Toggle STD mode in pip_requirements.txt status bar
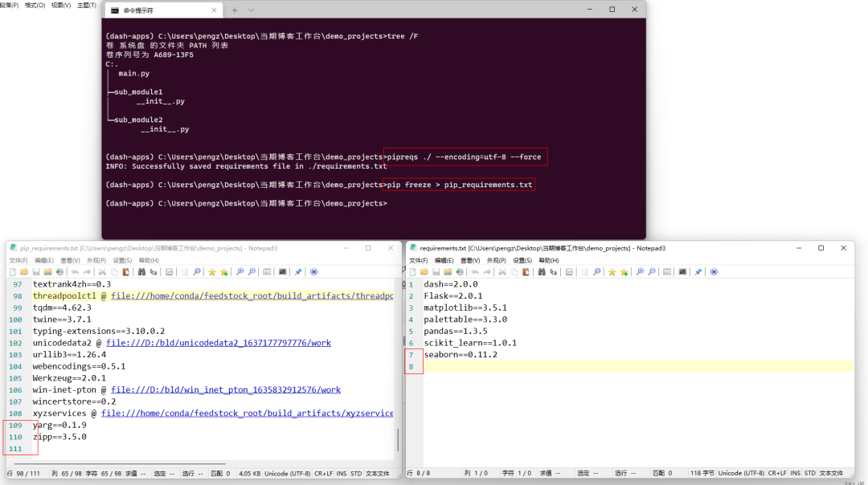868x485 pixels. coord(356,474)
